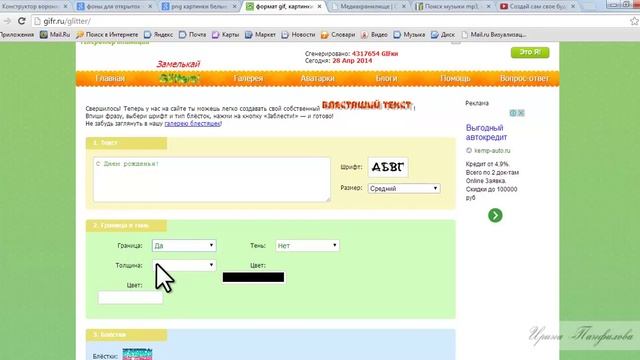Switch to the png картинки tab
This screenshot has width=640, height=360.
click(x=198, y=7)
